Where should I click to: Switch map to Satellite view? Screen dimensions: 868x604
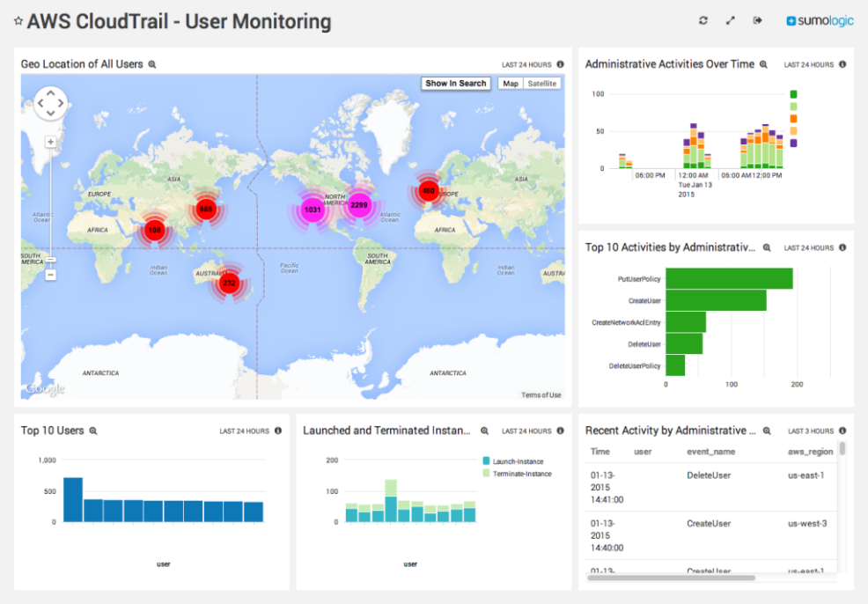pyautogui.click(x=542, y=84)
